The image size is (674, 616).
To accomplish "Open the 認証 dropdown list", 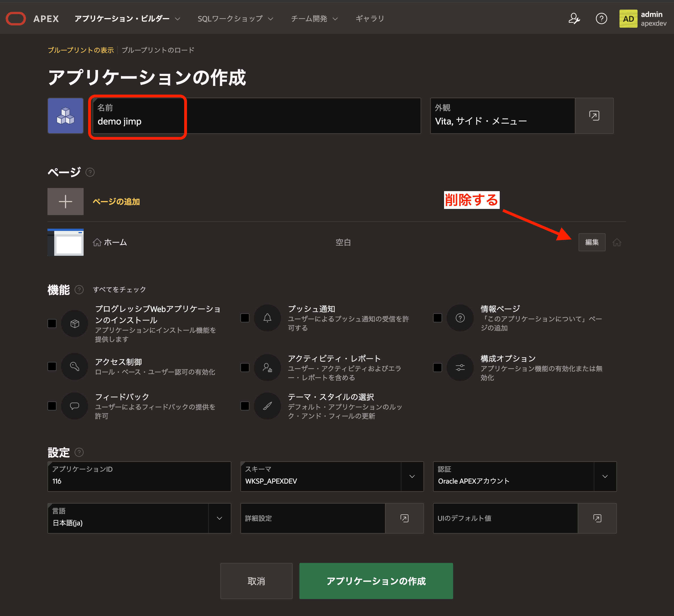I will click(x=605, y=476).
